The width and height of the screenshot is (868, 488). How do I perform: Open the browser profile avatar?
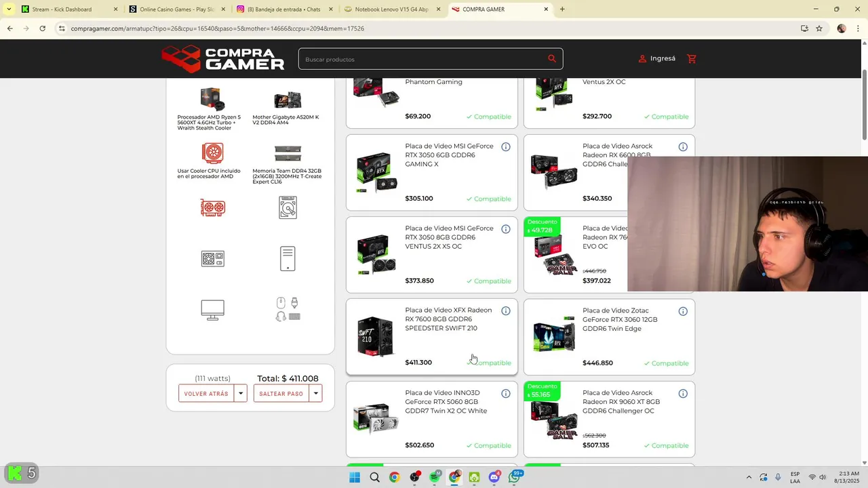[842, 28]
